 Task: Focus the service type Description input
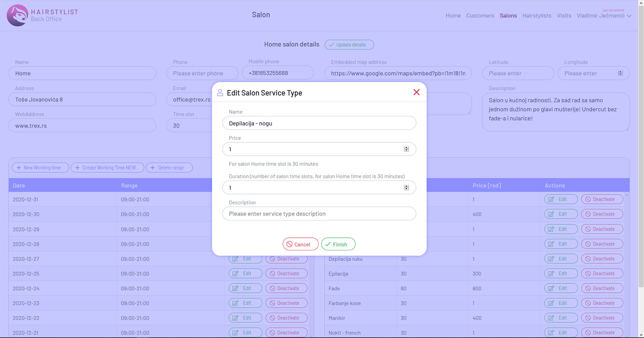(319, 214)
